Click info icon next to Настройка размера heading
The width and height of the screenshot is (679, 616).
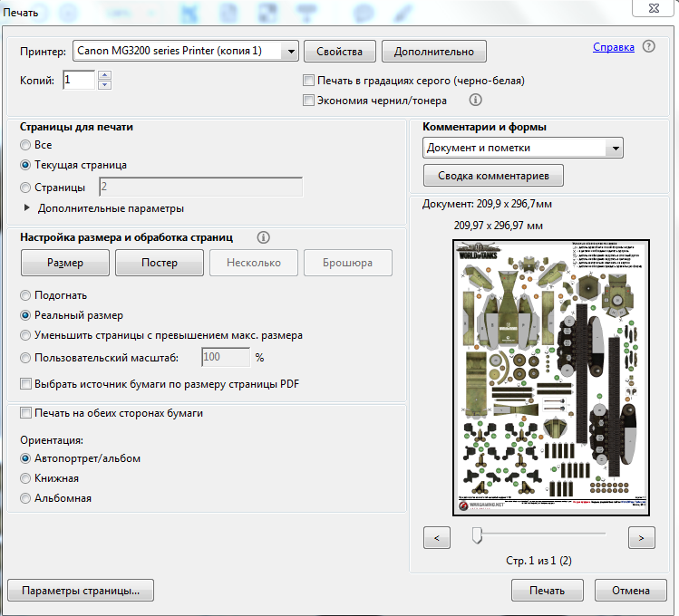coord(263,237)
